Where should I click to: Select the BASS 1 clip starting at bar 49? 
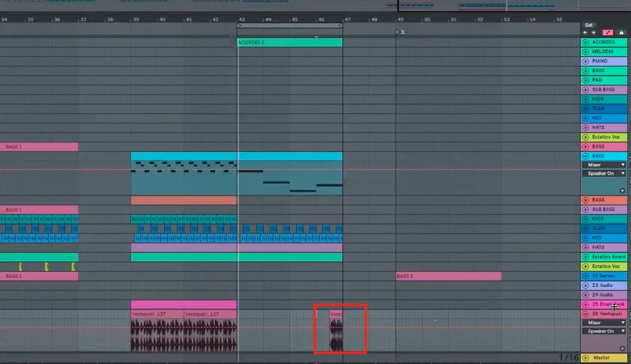pos(449,276)
